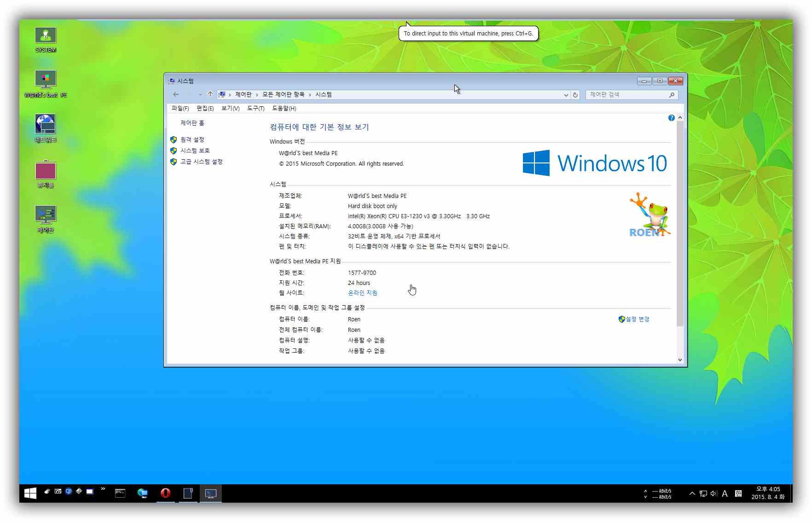Toggle the IME 'A' input mode
Screen dimensions: 812x522
725,493
